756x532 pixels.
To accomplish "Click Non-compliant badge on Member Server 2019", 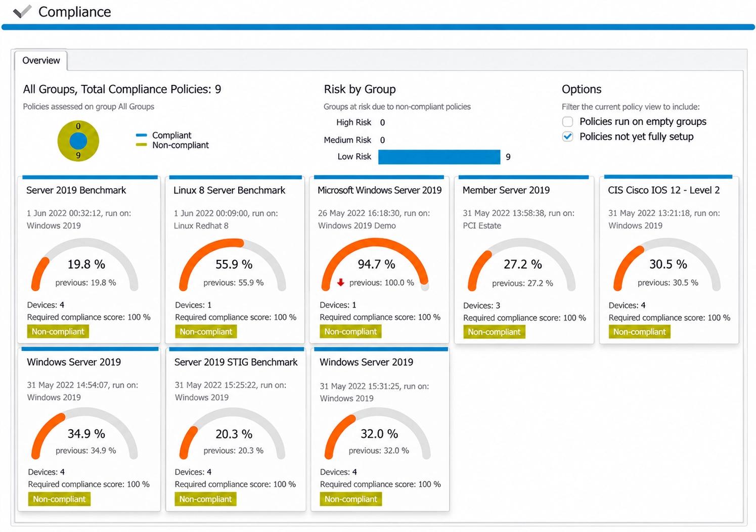I will [x=494, y=332].
